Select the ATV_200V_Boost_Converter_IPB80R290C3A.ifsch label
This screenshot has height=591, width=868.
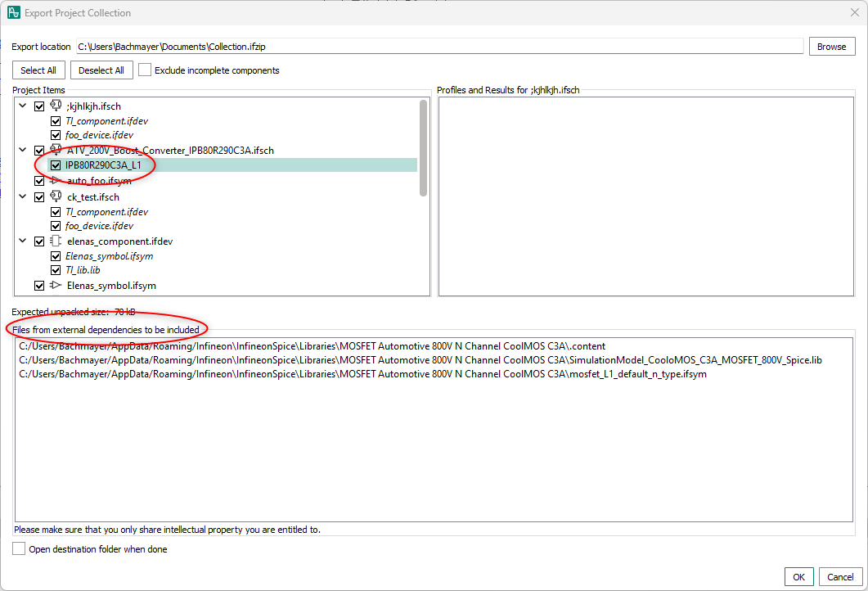pyautogui.click(x=170, y=151)
